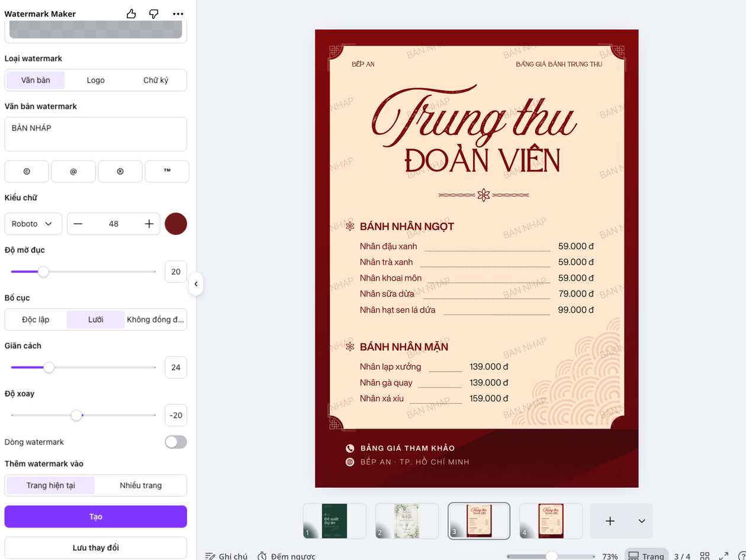Choose Không đồng đều layout option
This screenshot has height=560, width=746.
156,320
